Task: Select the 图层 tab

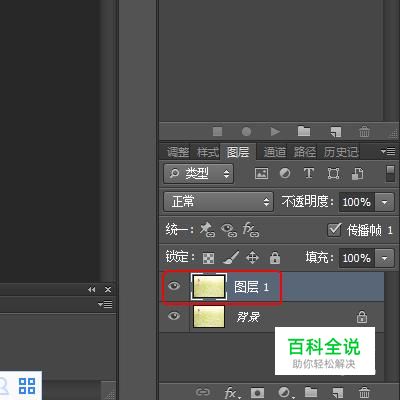Action: tap(238, 152)
